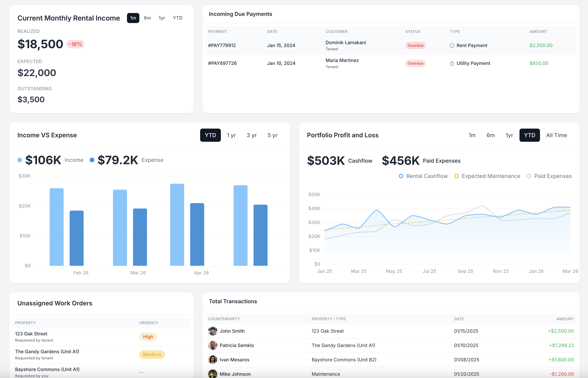Select the 1 yr option in Income VS Expense

click(x=231, y=135)
